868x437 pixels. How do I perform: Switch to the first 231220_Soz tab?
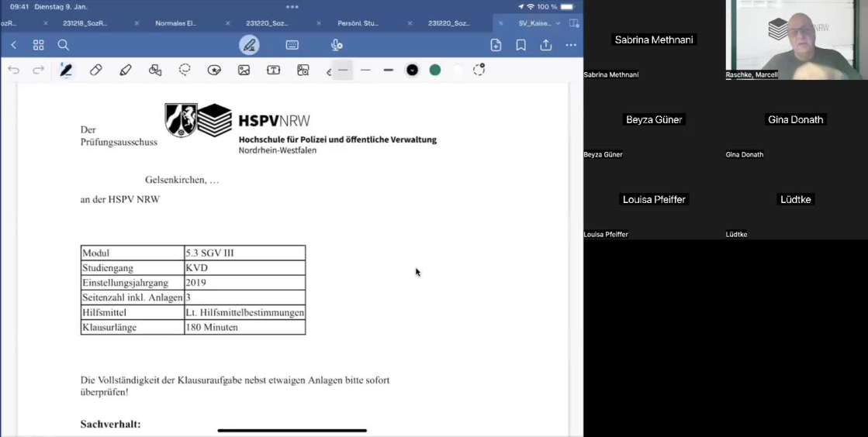[x=268, y=23]
